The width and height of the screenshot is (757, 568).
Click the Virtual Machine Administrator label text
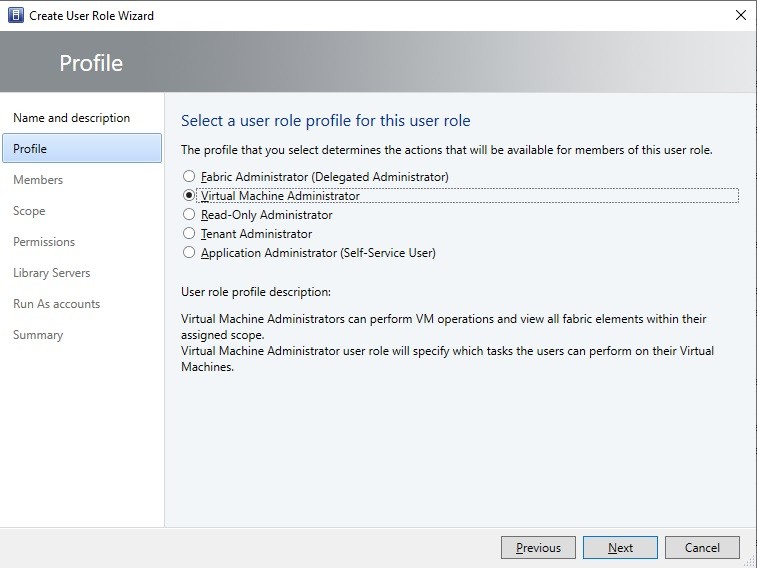(280, 196)
